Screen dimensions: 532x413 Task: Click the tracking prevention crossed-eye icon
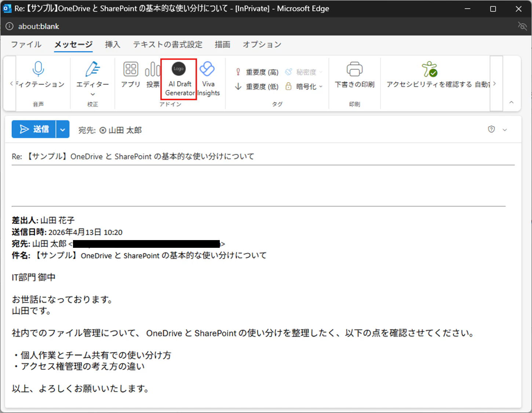522,26
